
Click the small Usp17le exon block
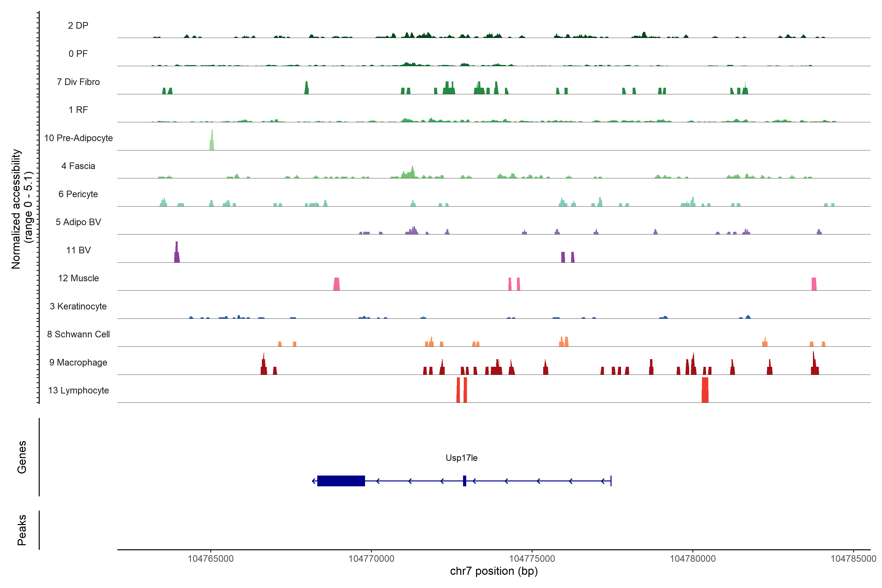tap(464, 481)
